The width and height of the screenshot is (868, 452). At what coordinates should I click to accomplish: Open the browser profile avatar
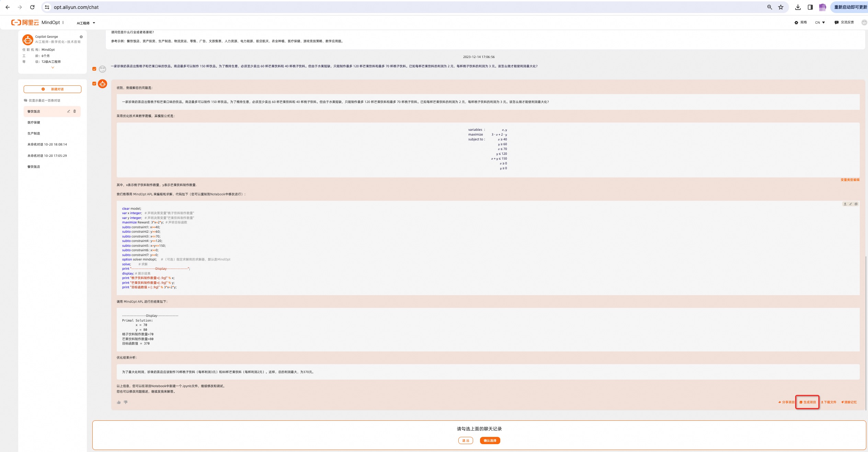pos(822,7)
